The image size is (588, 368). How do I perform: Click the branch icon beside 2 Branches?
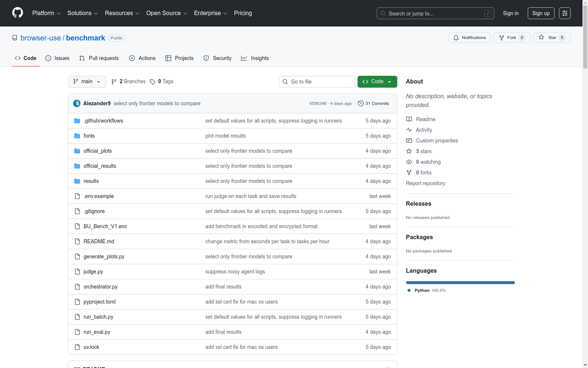click(x=114, y=82)
